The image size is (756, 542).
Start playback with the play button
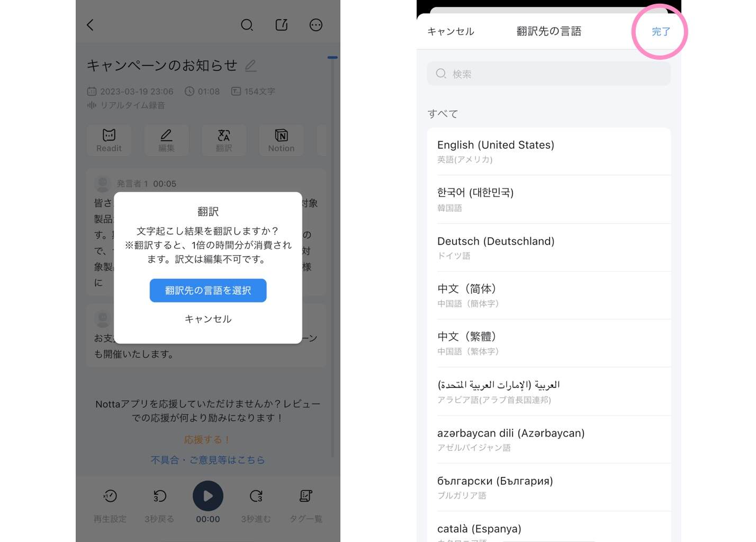click(208, 496)
